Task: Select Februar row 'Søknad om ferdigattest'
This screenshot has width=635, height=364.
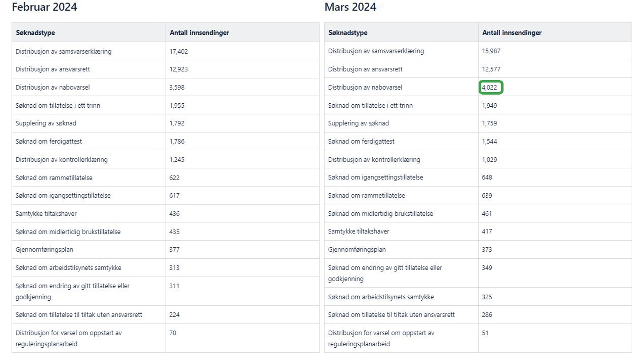Action: tap(165, 141)
